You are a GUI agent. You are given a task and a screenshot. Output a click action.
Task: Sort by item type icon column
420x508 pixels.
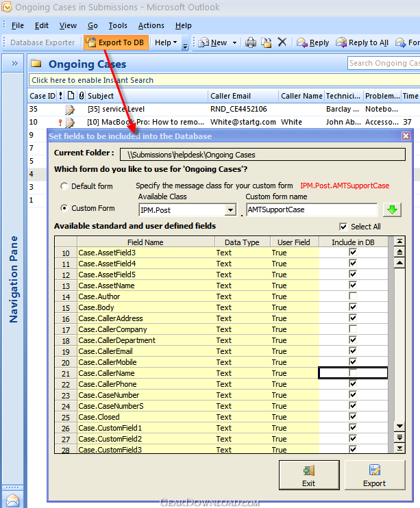point(71,96)
